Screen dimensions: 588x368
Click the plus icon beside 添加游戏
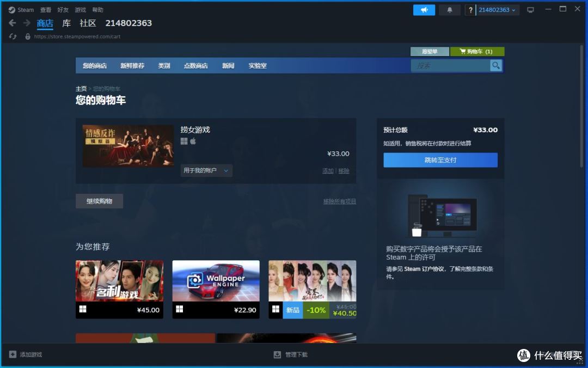[13, 354]
